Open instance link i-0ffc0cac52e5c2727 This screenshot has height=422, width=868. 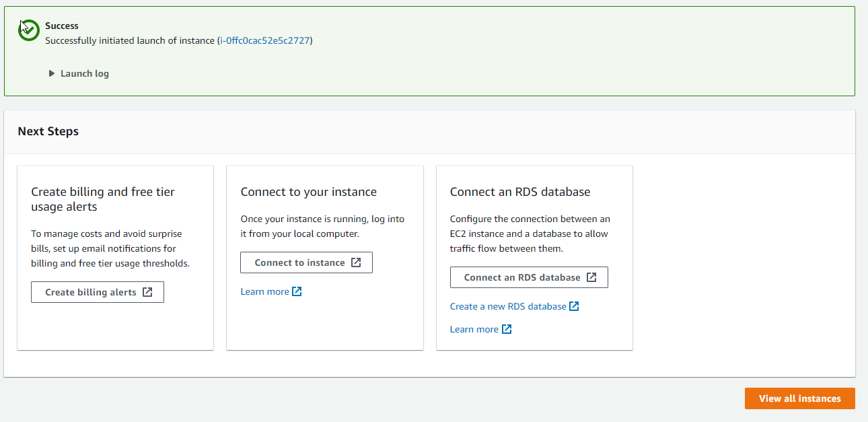[265, 40]
